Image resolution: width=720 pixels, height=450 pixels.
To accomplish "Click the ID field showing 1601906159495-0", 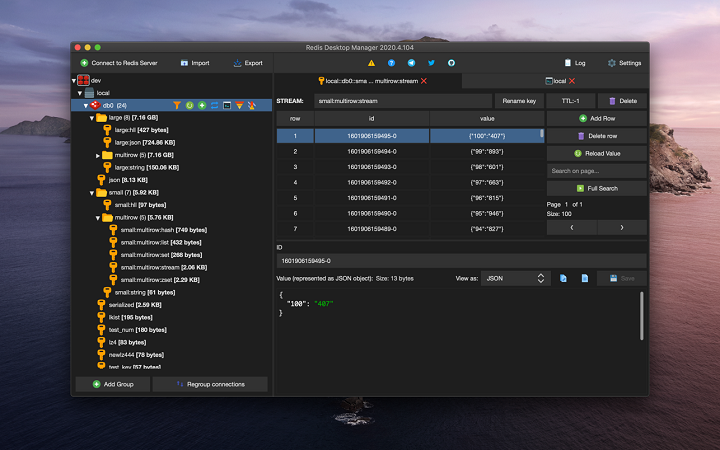I will tap(461, 261).
